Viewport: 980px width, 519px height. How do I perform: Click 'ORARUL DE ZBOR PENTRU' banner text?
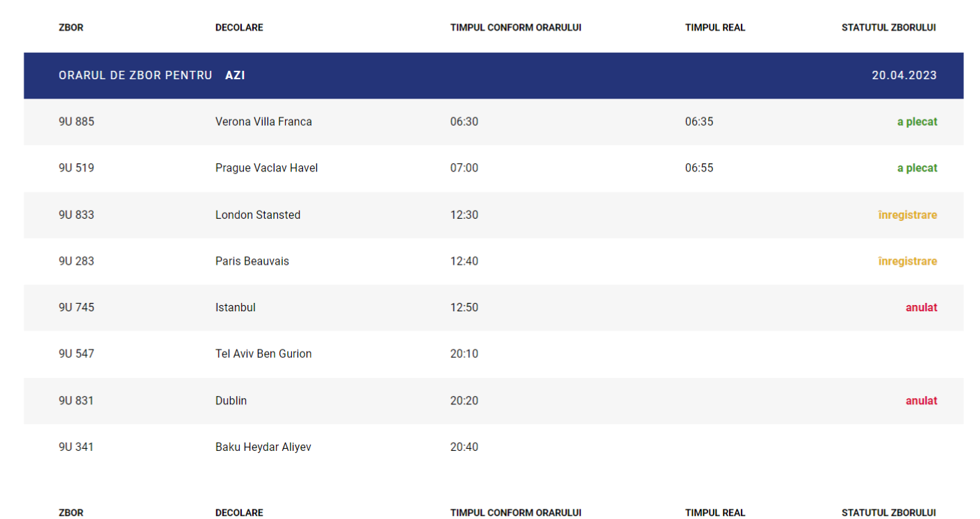click(x=136, y=75)
